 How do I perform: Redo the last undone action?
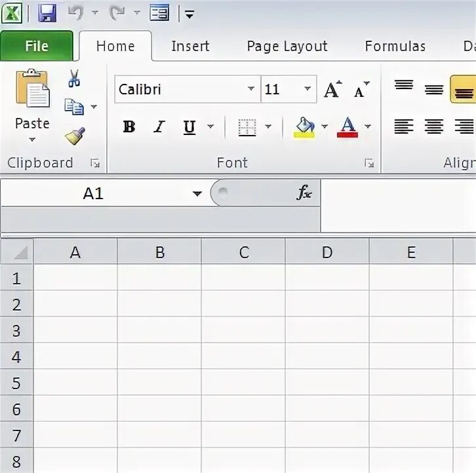[117, 12]
